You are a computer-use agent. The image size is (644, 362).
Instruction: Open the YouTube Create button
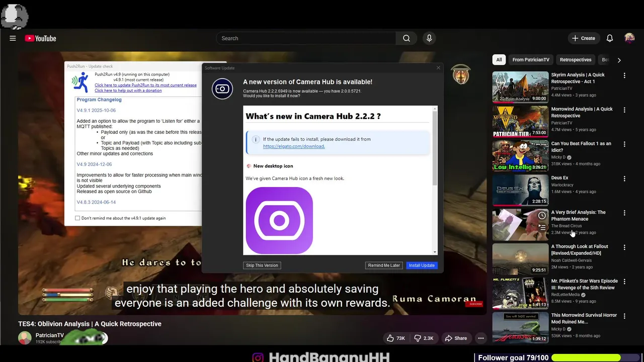point(584,38)
